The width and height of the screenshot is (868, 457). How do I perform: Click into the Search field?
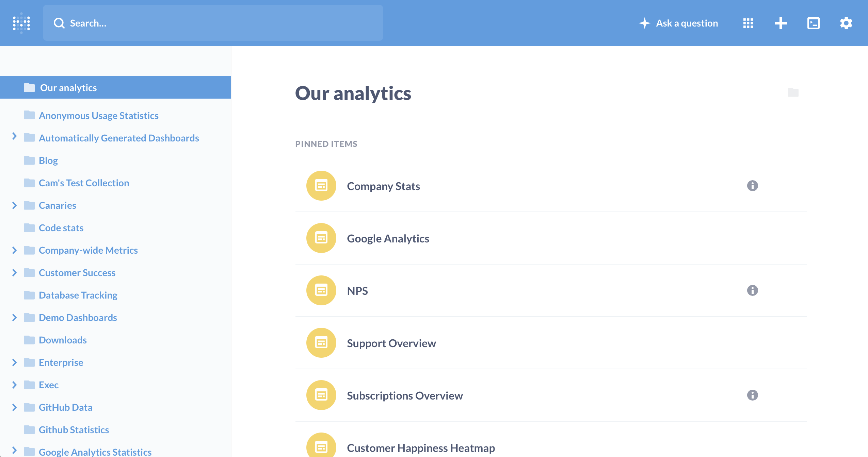213,23
